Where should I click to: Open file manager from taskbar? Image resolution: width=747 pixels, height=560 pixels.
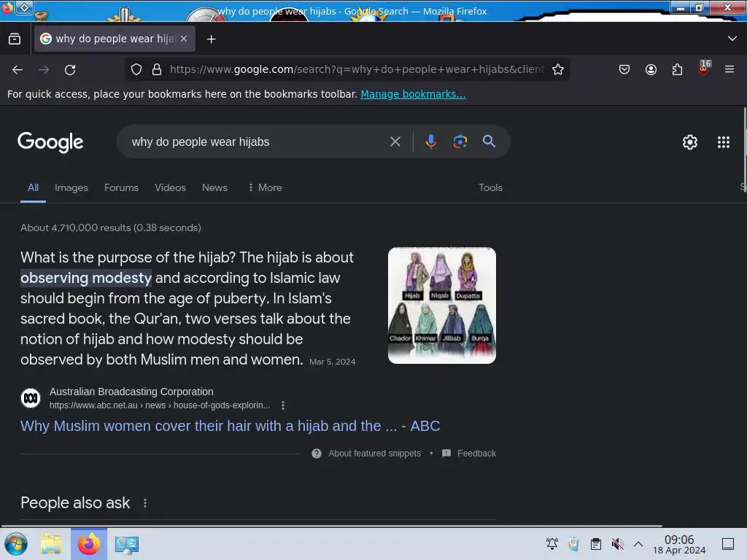51,544
